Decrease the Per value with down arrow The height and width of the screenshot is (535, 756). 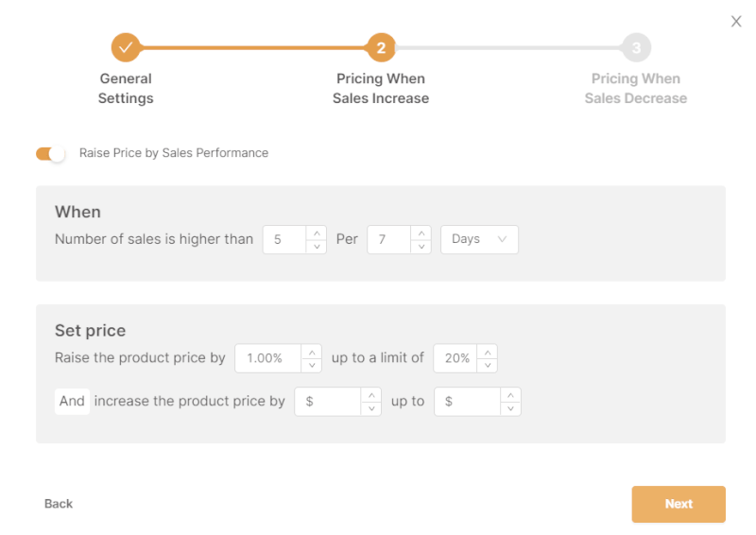pos(421,246)
